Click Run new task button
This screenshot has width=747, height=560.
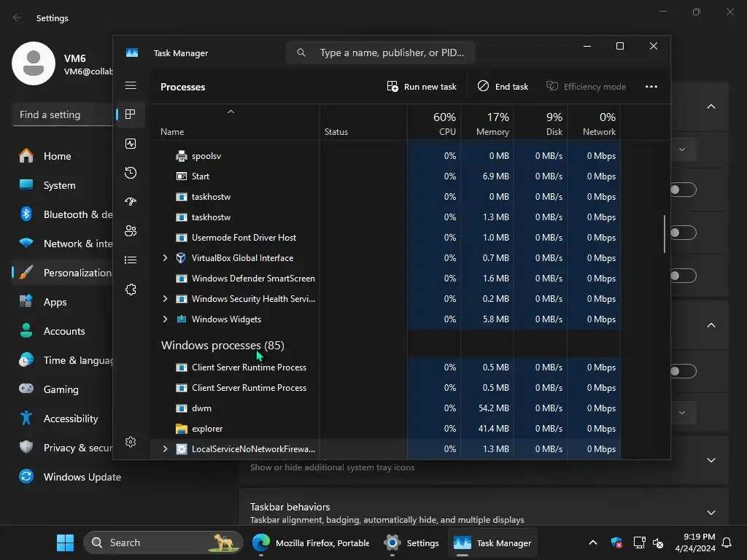click(422, 87)
